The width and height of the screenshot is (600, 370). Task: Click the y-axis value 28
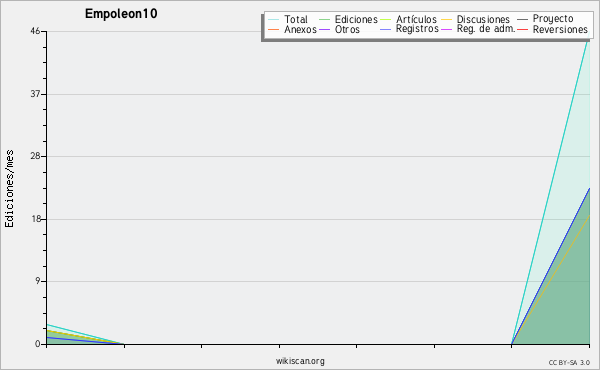click(x=35, y=156)
